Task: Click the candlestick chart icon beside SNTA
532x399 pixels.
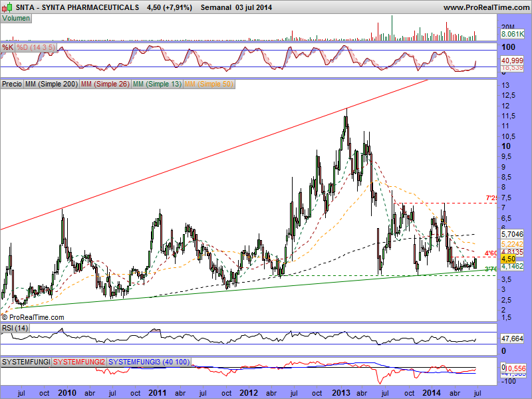Action: pyautogui.click(x=7, y=7)
